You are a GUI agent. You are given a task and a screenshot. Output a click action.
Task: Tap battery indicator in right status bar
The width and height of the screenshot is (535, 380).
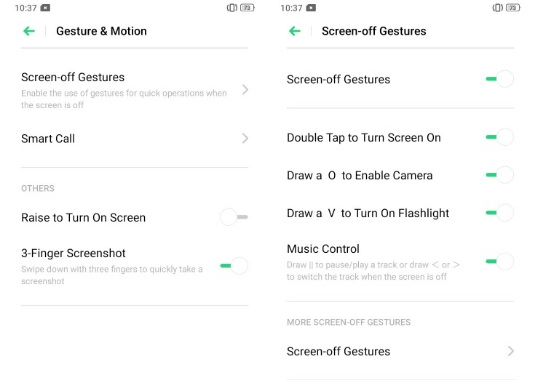[513, 8]
